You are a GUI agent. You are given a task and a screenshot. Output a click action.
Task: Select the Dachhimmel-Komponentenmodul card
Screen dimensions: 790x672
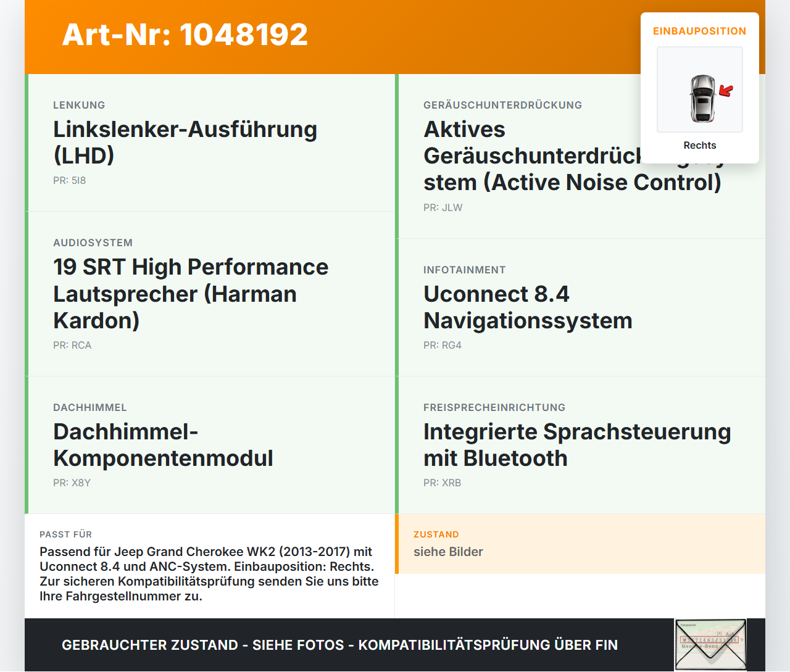(x=210, y=445)
